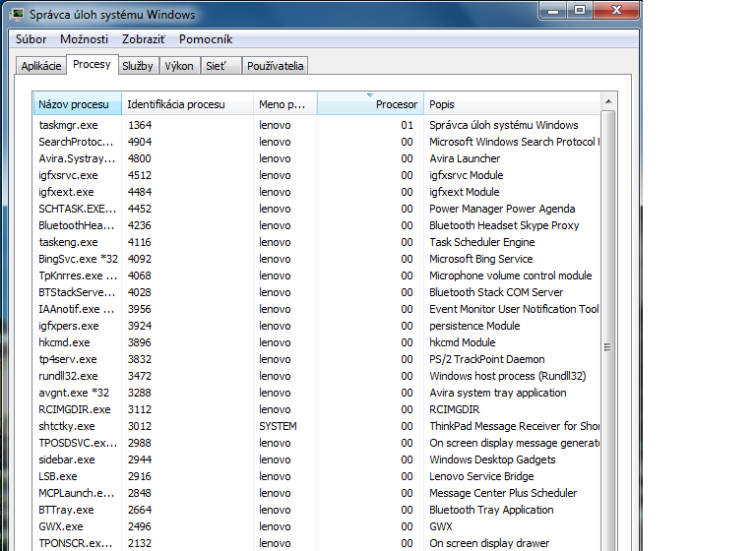Open the Výkon tab
The width and height of the screenshot is (756, 551).
(x=179, y=66)
